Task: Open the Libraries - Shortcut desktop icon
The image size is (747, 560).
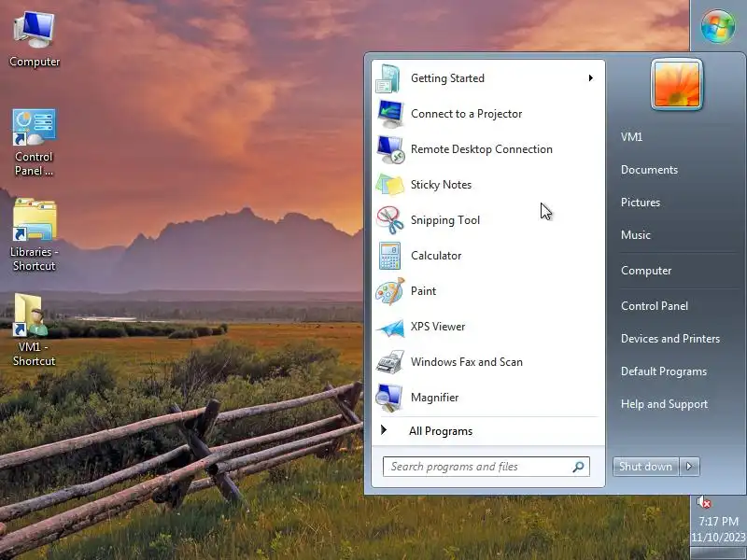Action: point(34,235)
